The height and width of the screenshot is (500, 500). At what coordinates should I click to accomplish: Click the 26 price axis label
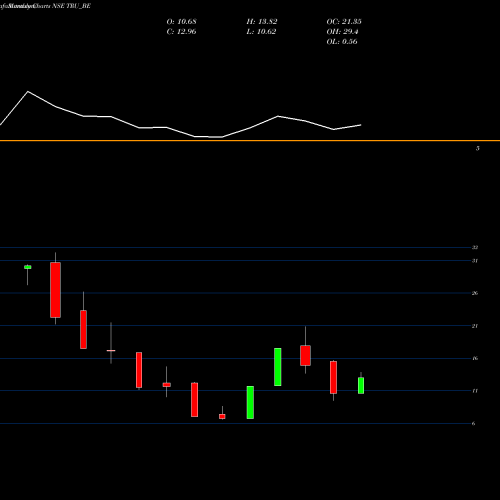click(x=475, y=293)
